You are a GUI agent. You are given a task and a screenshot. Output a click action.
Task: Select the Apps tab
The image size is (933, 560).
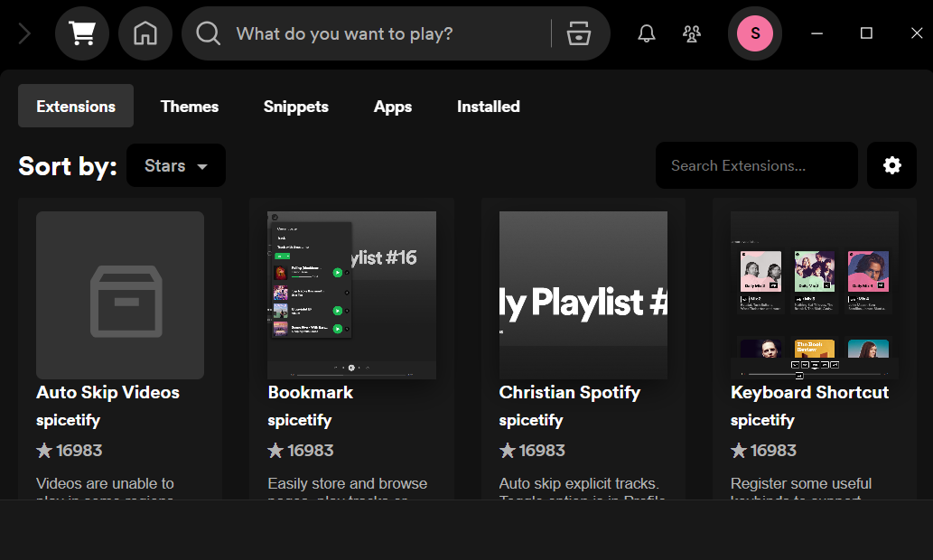[393, 106]
